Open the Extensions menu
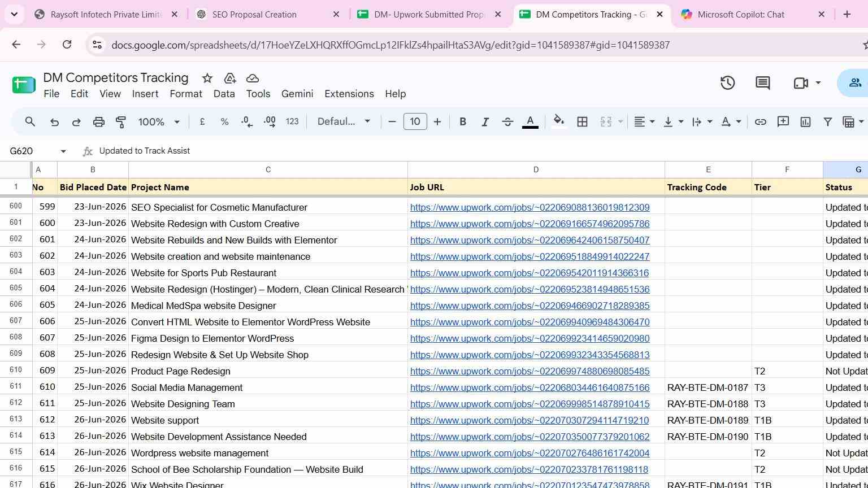Screen dimensions: 868x488 tap(349, 94)
